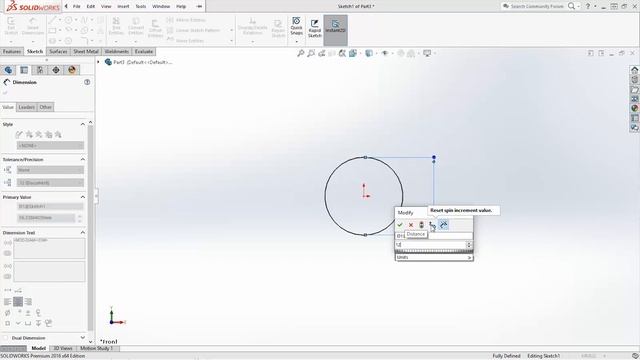
Task: Click the thumbwheel slider in Modify dialog
Action: (434, 251)
